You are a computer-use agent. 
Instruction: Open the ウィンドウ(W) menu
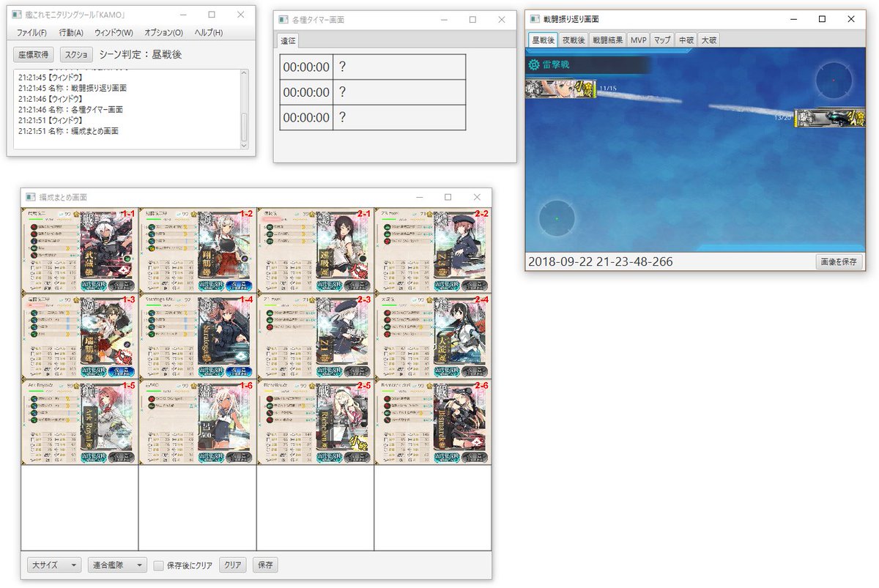tap(114, 32)
